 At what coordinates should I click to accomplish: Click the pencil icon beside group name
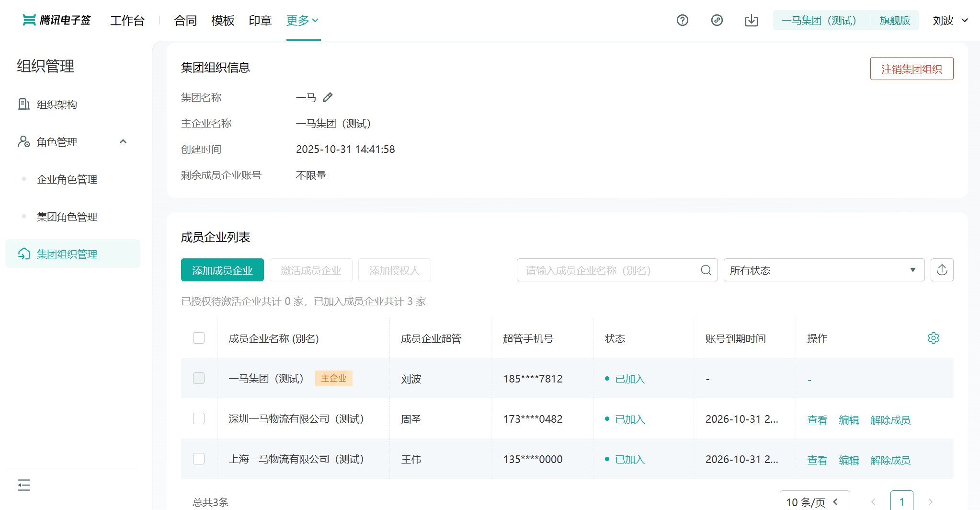[328, 98]
